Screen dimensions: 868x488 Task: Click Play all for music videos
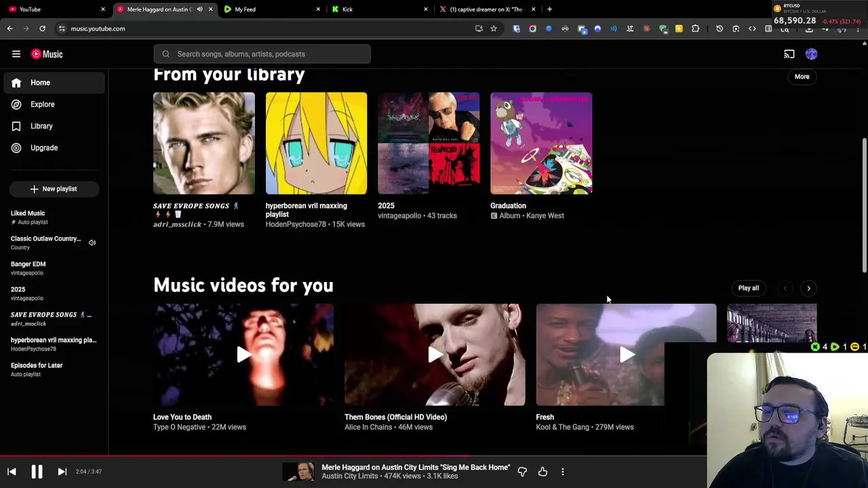pos(749,288)
